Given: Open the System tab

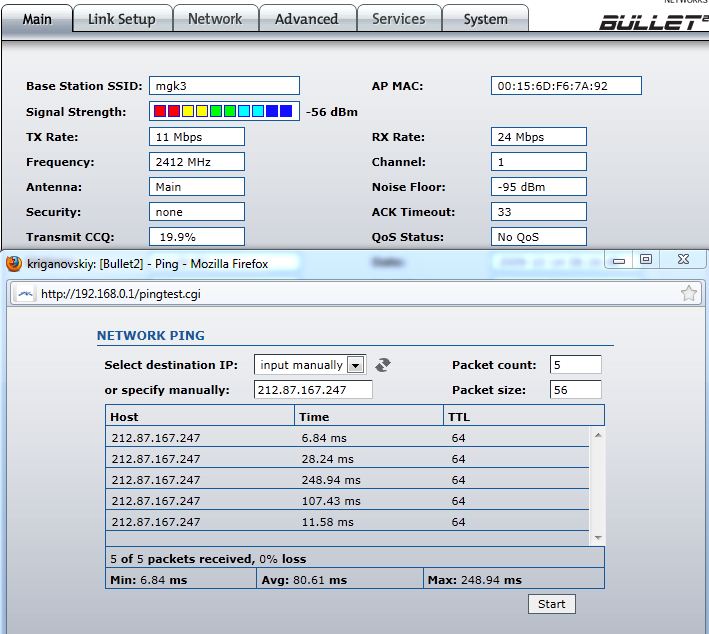Looking at the screenshot, I should (x=485, y=19).
